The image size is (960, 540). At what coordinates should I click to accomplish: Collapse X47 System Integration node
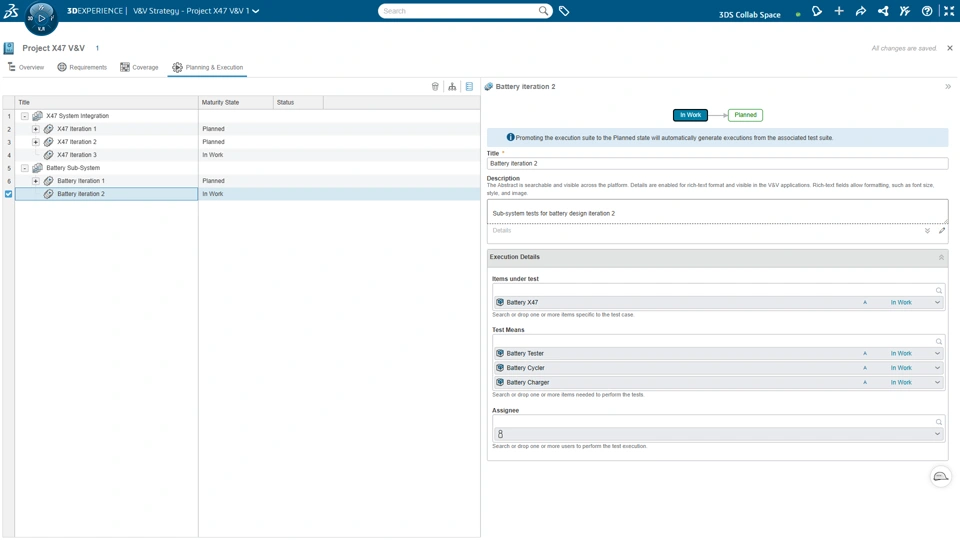click(x=24, y=116)
